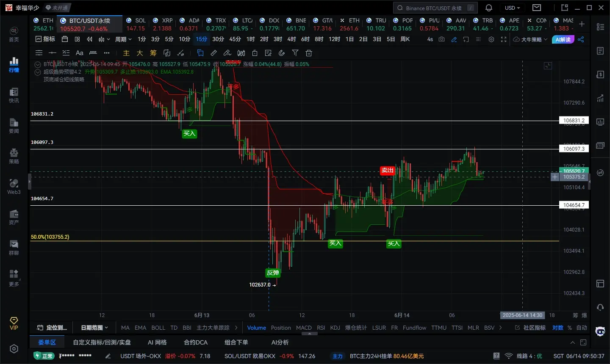610x364 pixels.
Task: Toggle the MACD indicator
Action: coord(304,328)
